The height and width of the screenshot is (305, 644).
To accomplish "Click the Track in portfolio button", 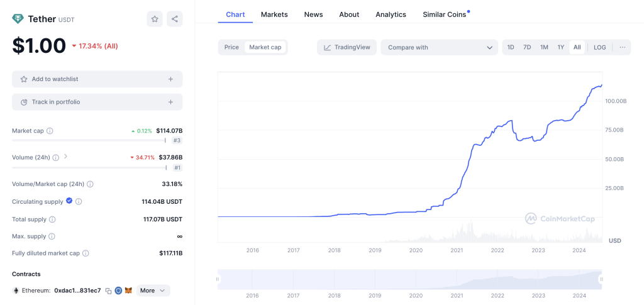I will 97,102.
